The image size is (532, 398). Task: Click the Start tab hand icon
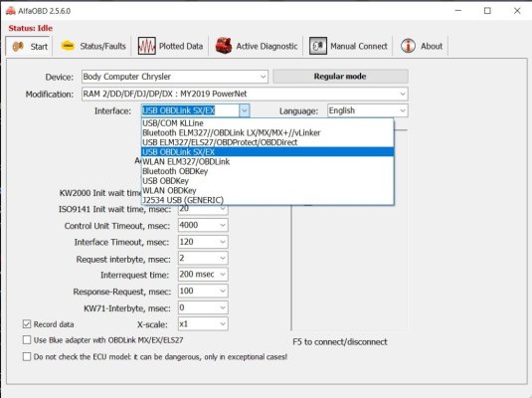point(18,46)
